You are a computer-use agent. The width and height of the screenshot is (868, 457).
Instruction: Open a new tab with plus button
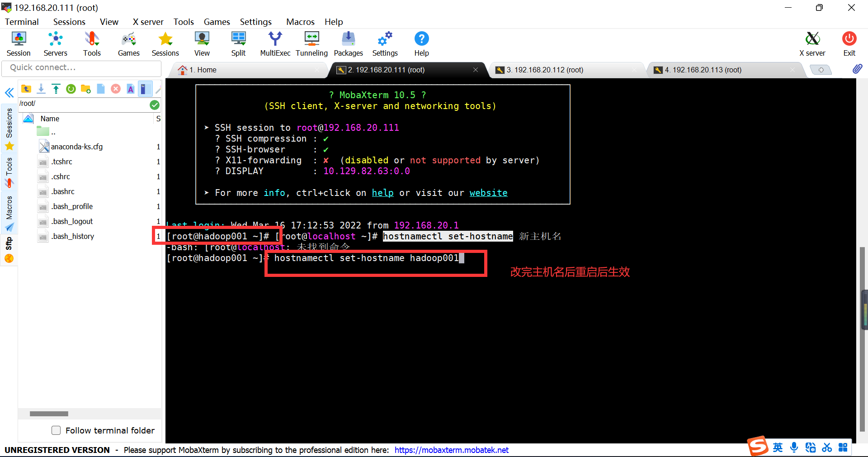tap(821, 70)
